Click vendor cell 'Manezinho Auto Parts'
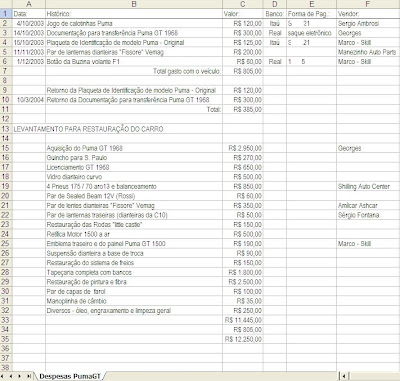The height and width of the screenshot is (381, 400). [368, 52]
